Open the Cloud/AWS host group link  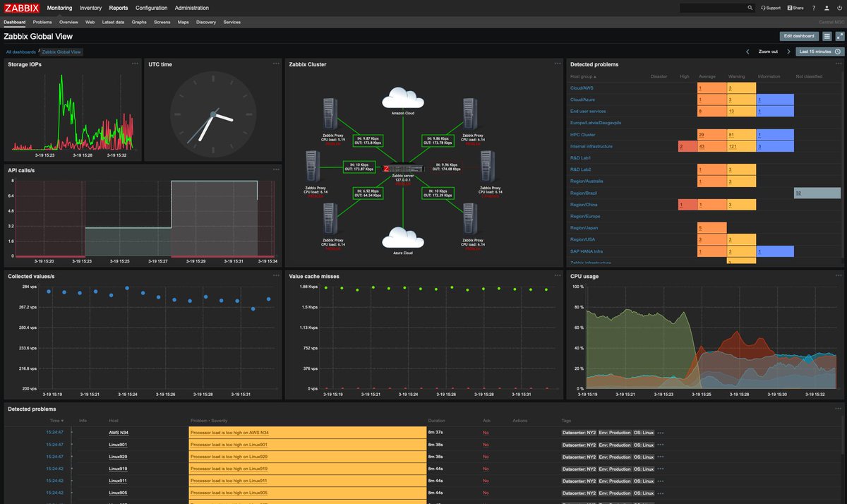point(583,88)
